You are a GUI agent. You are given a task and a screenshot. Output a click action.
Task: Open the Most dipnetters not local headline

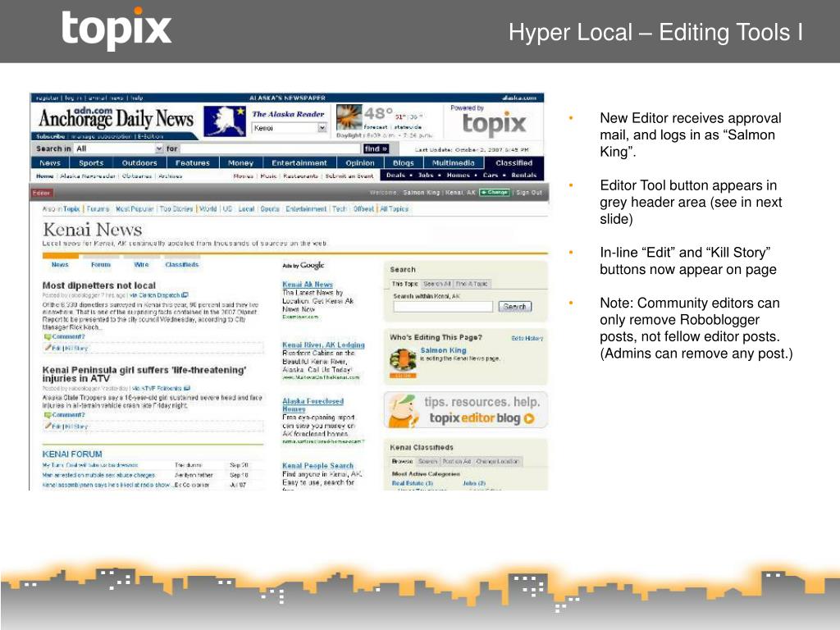click(x=99, y=285)
